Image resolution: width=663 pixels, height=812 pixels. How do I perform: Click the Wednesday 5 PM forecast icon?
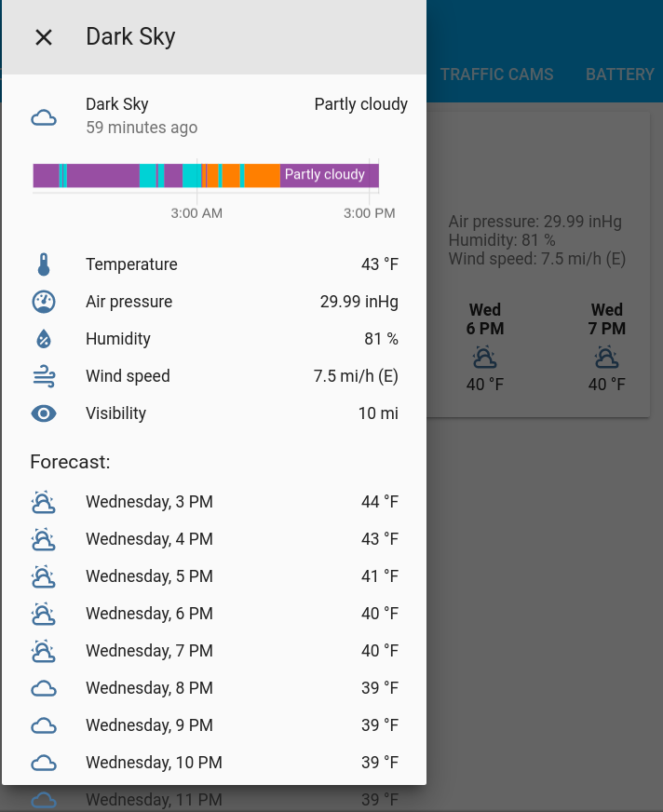click(42, 575)
